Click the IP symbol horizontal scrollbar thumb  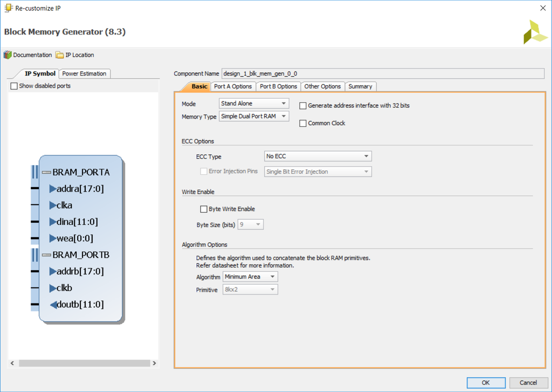[x=85, y=363]
